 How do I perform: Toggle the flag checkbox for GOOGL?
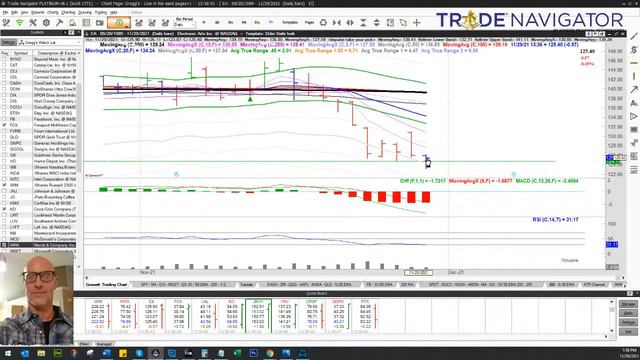tap(4, 149)
